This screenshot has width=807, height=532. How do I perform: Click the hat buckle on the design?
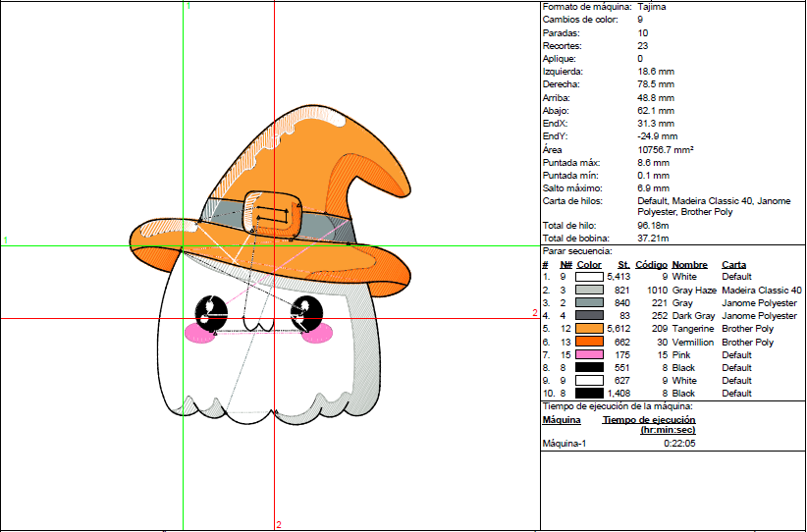point(274,213)
